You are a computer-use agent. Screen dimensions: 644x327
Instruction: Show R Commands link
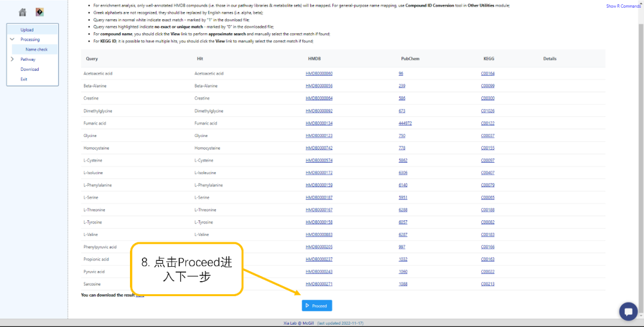(x=623, y=6)
